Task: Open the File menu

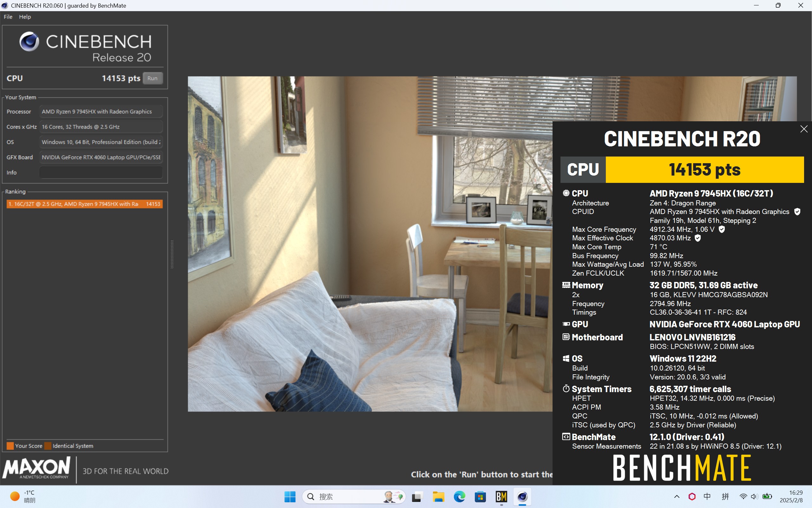Action: [x=8, y=17]
